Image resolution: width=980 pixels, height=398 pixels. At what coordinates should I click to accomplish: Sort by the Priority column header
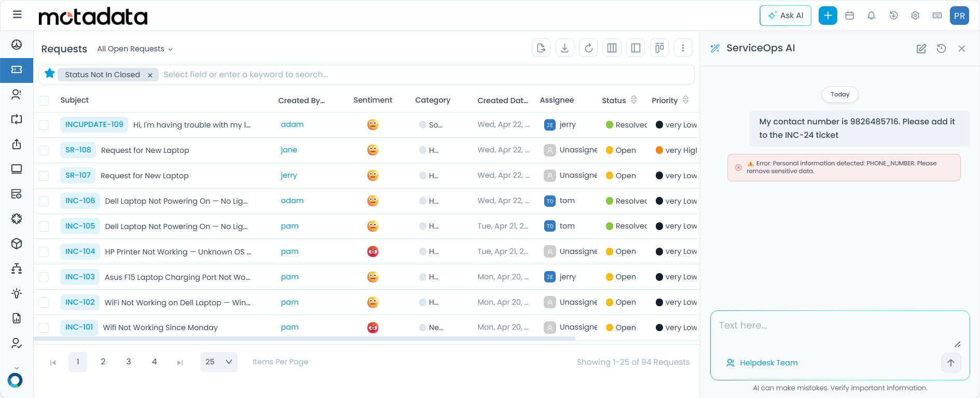pos(665,101)
